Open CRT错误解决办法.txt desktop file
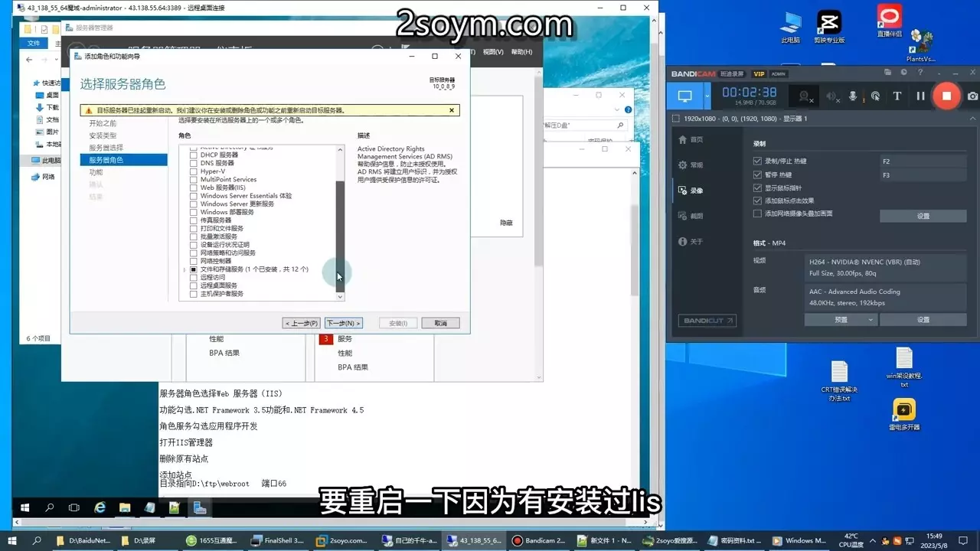The width and height of the screenshot is (980, 551). click(839, 381)
